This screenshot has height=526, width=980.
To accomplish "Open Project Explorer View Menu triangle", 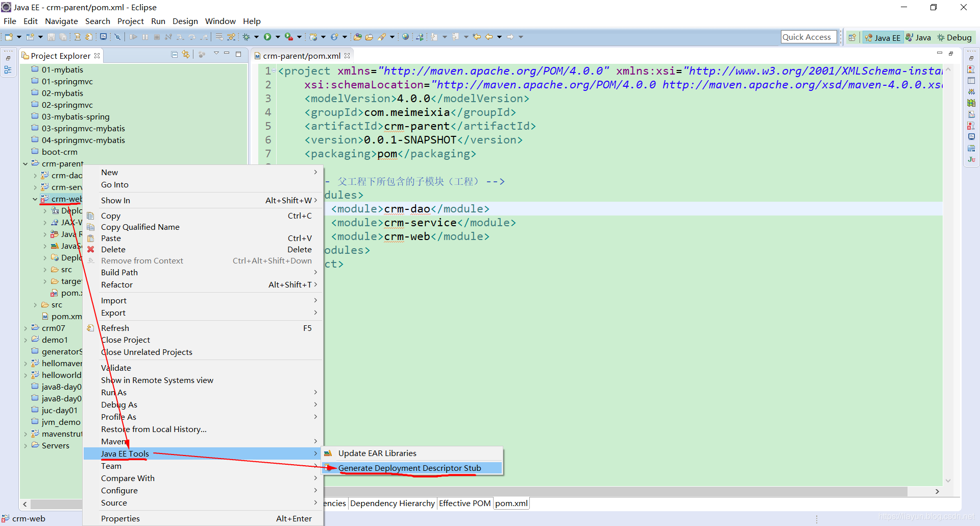I will click(x=216, y=54).
